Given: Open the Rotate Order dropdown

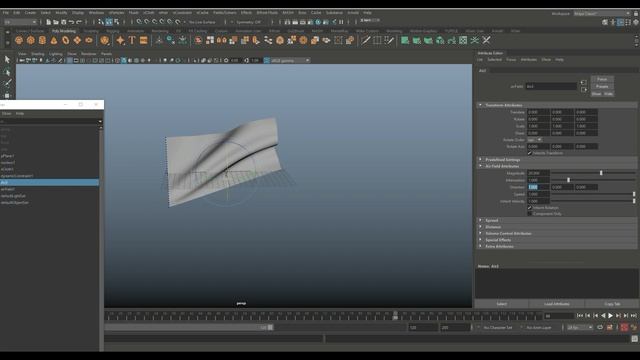Looking at the screenshot, I should click(534, 140).
